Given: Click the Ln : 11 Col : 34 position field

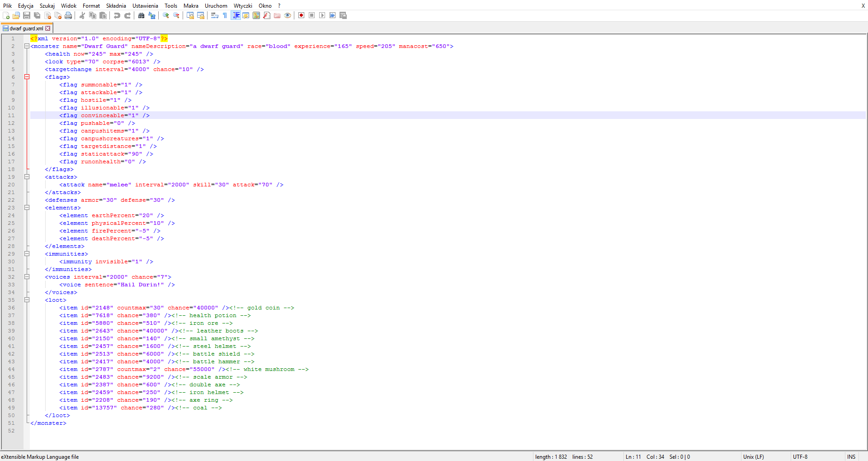Looking at the screenshot, I should point(645,456).
